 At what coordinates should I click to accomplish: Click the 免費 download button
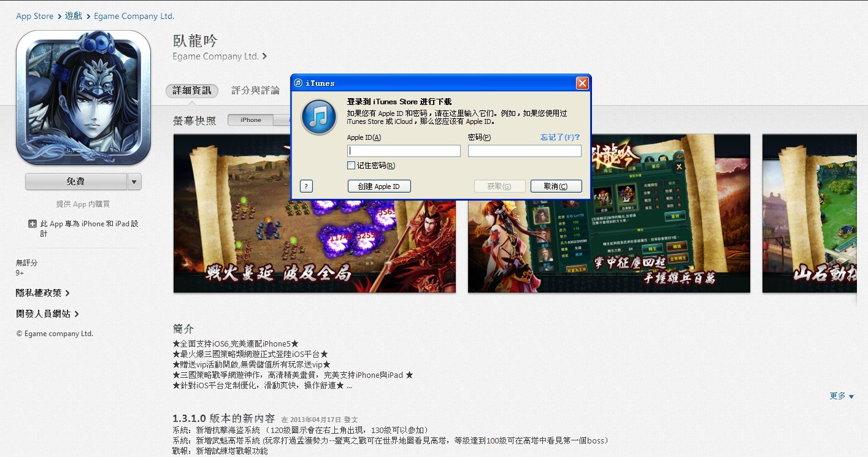coord(76,182)
